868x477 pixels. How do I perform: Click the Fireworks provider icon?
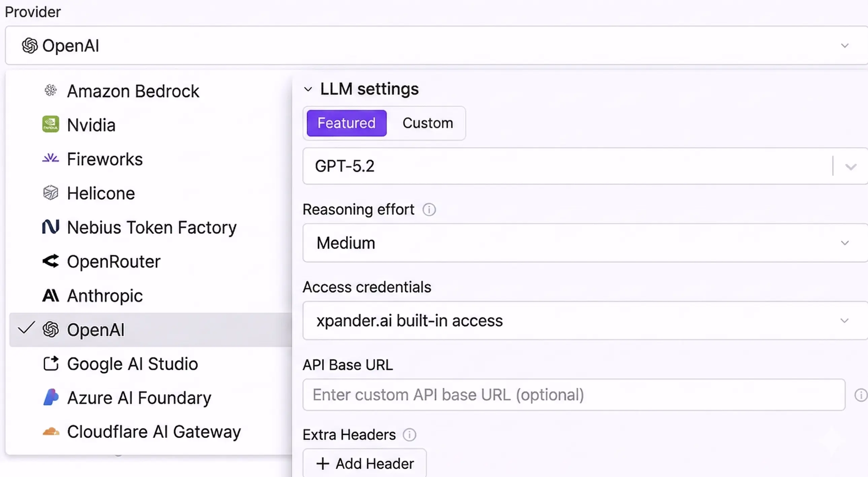point(51,158)
